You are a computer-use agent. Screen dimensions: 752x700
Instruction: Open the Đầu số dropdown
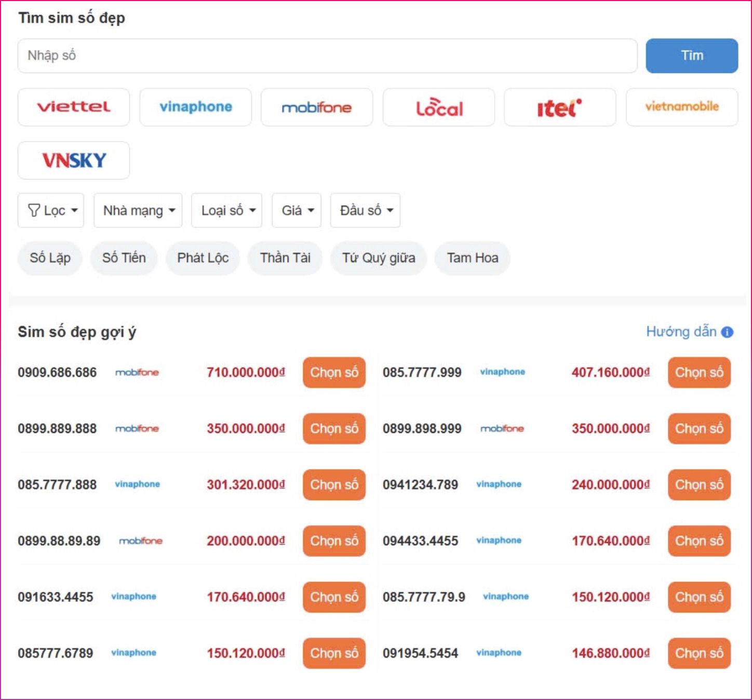click(365, 210)
